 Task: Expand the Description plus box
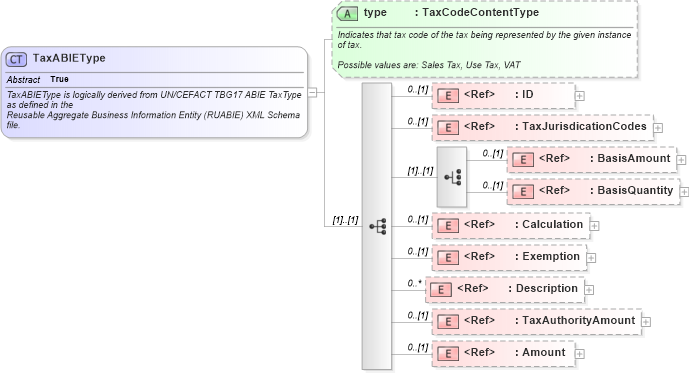[x=589, y=290]
